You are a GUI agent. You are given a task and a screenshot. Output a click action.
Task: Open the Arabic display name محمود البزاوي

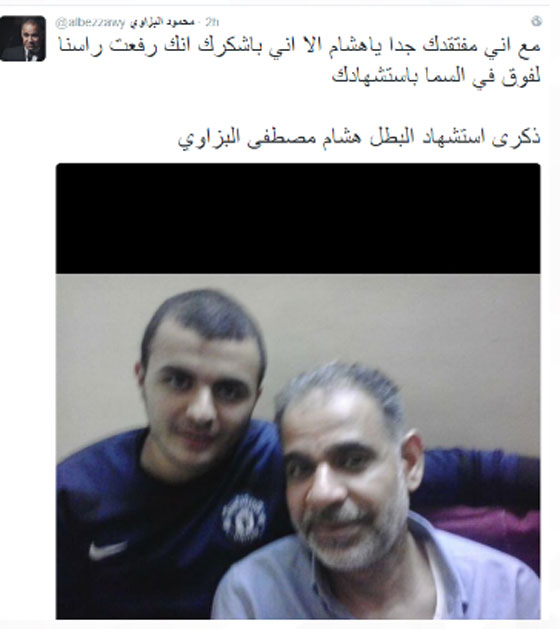(162, 22)
